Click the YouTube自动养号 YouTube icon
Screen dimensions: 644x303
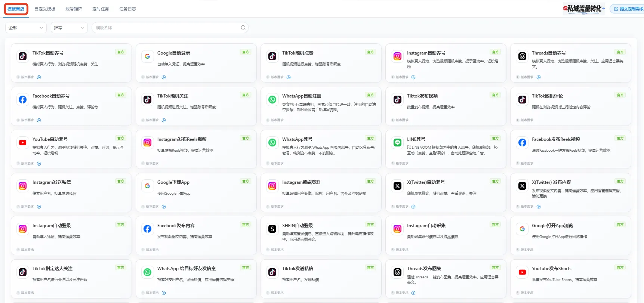[23, 142]
